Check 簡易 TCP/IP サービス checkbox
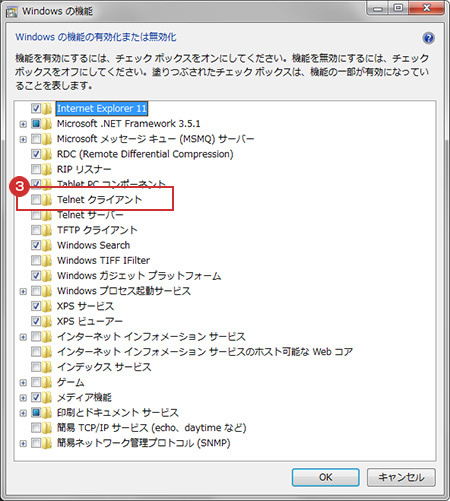Image resolution: width=450 pixels, height=501 pixels. pyautogui.click(x=36, y=428)
